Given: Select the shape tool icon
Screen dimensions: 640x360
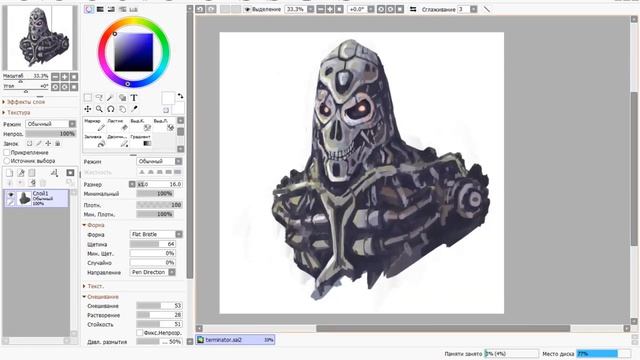Looking at the screenshot, I should pyautogui.click(x=122, y=98).
